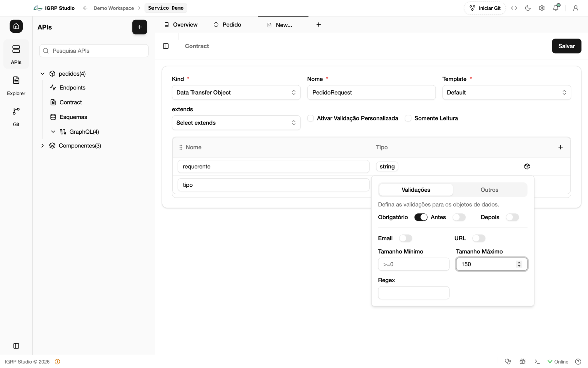The width and height of the screenshot is (588, 368).
Task: Click the Tamanho Máximo stepper arrows
Action: tap(519, 264)
